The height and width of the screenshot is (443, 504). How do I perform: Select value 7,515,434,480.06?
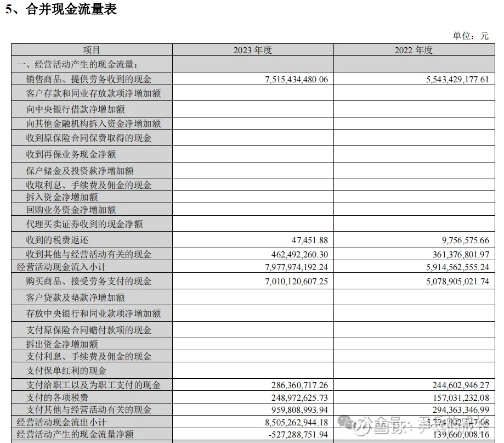tap(296, 80)
